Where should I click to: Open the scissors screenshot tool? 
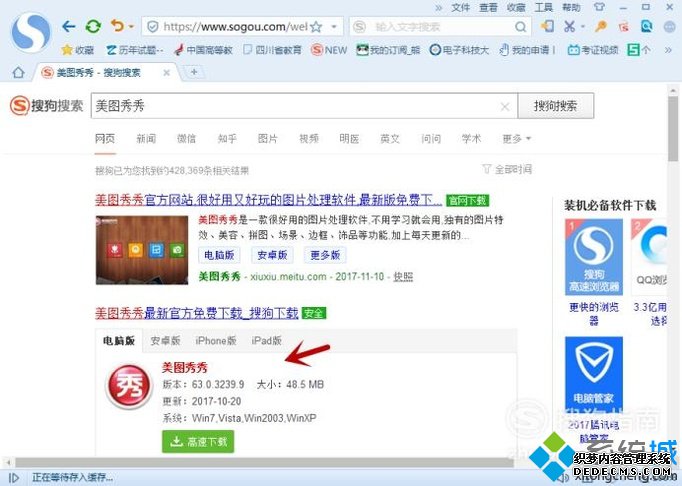[569, 27]
